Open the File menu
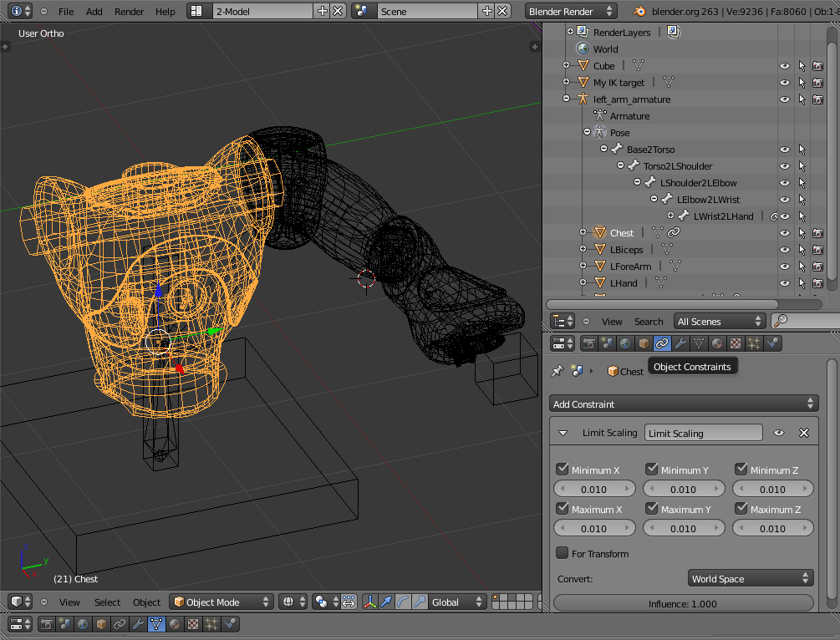840x640 pixels. pos(66,11)
